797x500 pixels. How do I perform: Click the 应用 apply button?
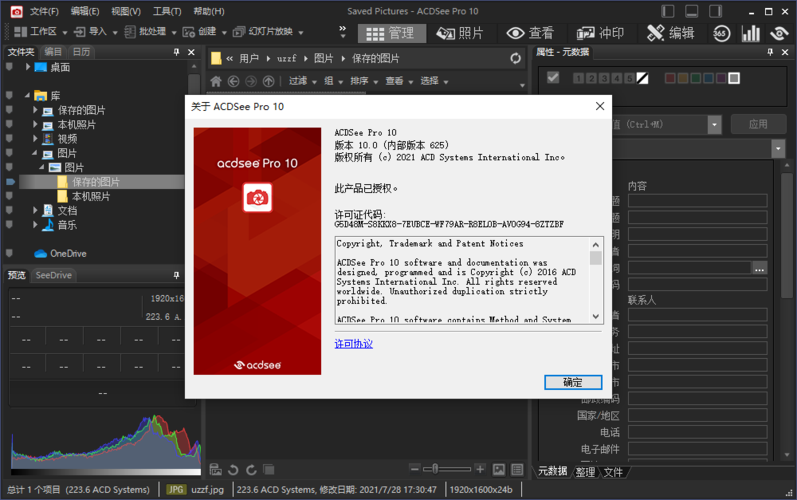click(758, 124)
